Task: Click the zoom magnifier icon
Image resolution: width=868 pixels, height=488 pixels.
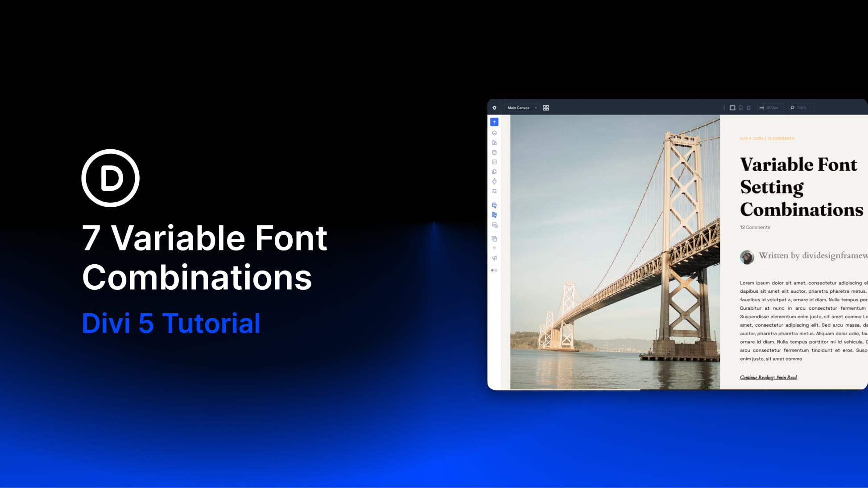Action: [x=792, y=108]
